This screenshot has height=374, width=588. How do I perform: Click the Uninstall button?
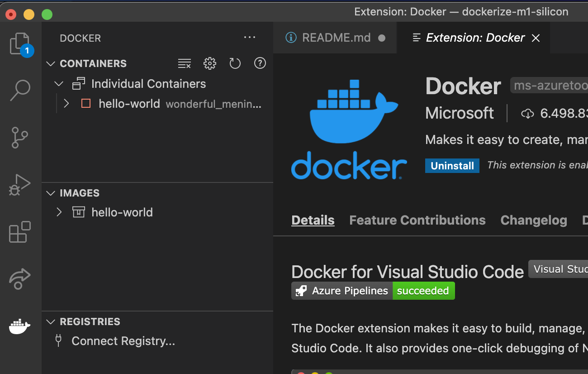pyautogui.click(x=452, y=166)
